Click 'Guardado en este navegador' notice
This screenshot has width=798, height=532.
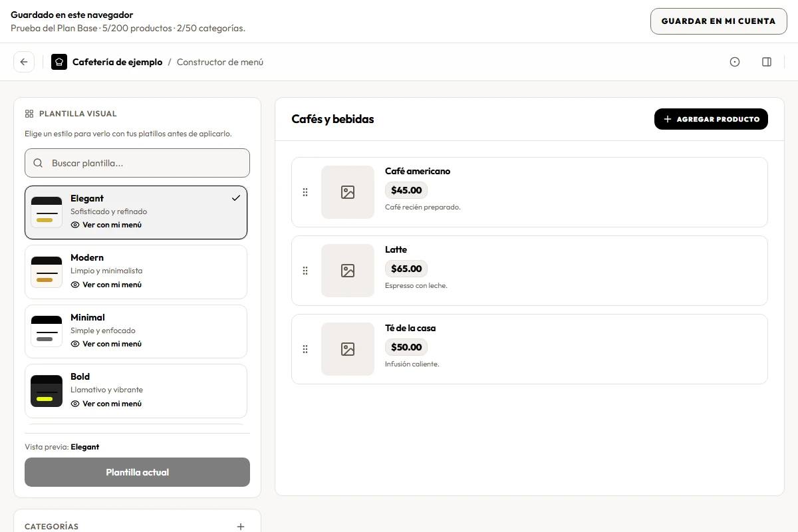(72, 15)
